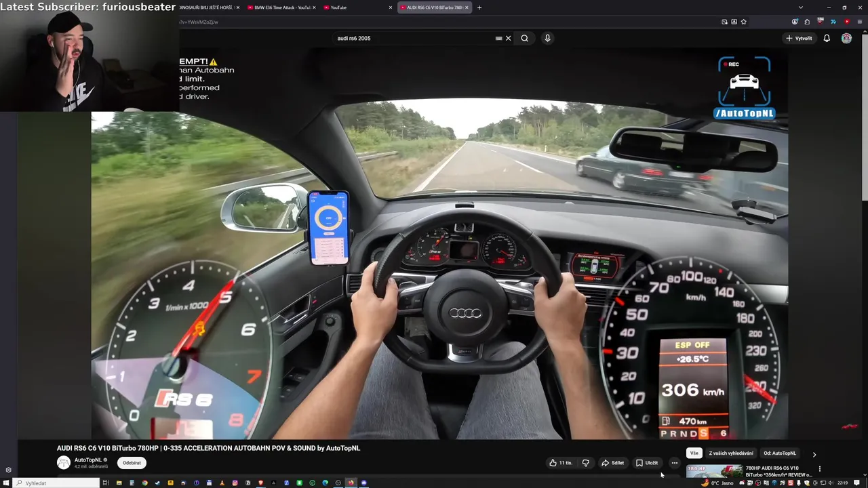
Task: Close the AUDI RS6 C6 V10 tab
Action: coord(467,7)
